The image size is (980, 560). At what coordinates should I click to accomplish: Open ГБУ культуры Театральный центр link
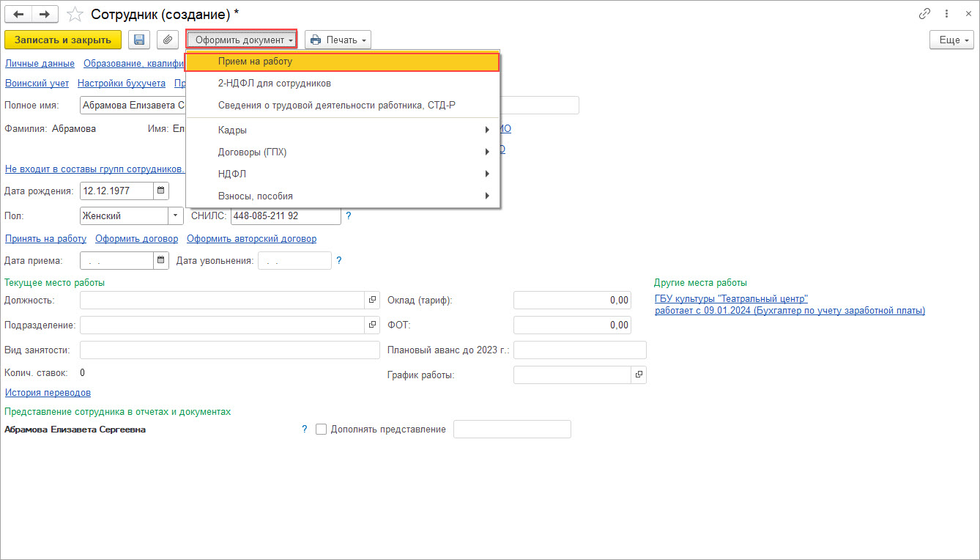tap(731, 299)
